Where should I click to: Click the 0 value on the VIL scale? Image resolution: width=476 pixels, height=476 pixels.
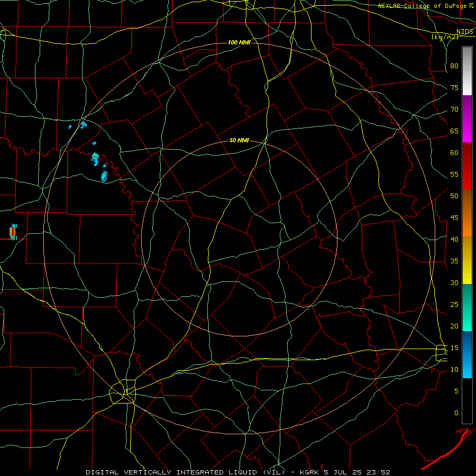456,413
